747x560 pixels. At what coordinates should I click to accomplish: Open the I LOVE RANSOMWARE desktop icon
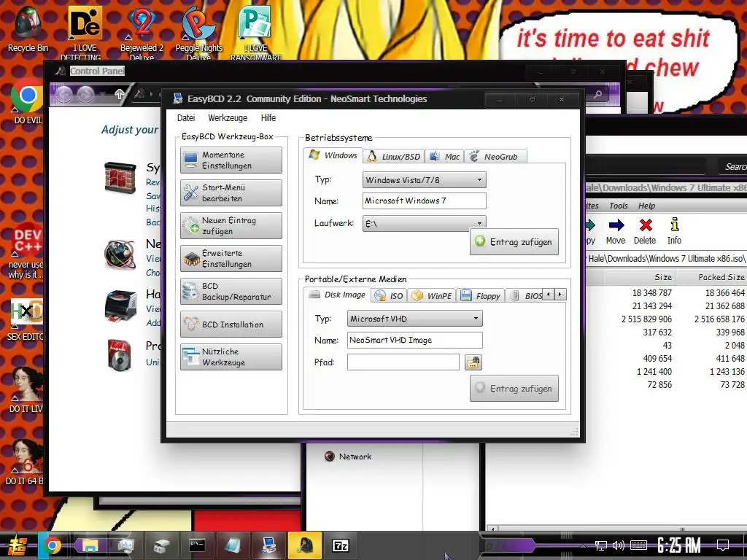(x=256, y=34)
